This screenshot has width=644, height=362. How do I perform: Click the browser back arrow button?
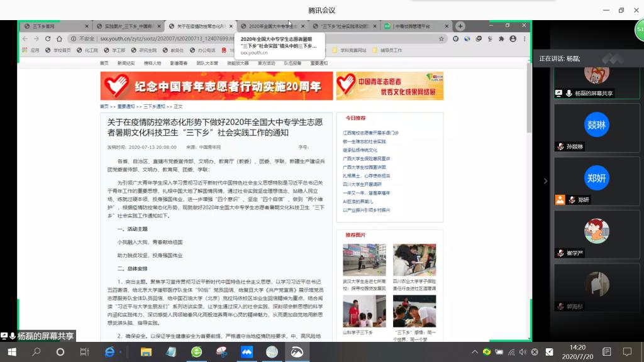[26, 38]
